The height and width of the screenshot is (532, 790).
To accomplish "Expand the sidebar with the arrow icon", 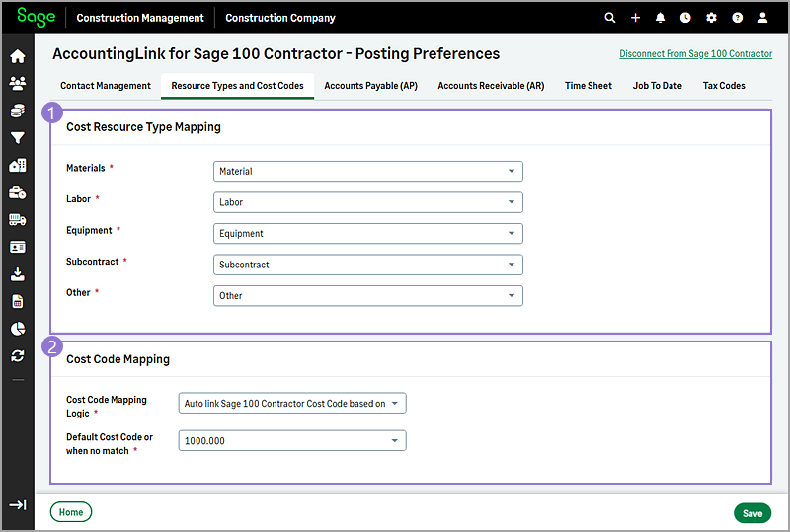I will 17,505.
